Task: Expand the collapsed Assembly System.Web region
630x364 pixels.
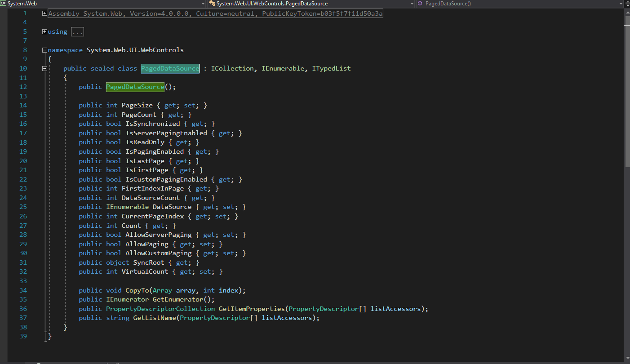Action: pyautogui.click(x=44, y=13)
